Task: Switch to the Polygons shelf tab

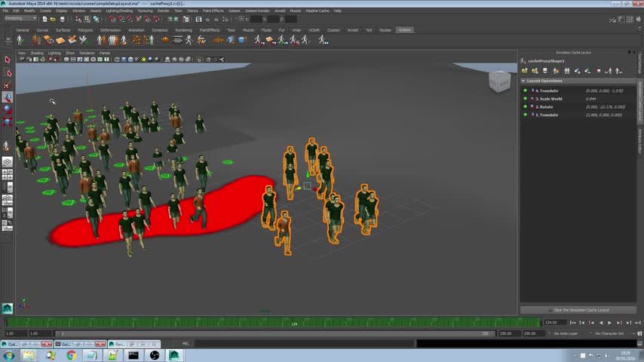Action: pyautogui.click(x=85, y=30)
